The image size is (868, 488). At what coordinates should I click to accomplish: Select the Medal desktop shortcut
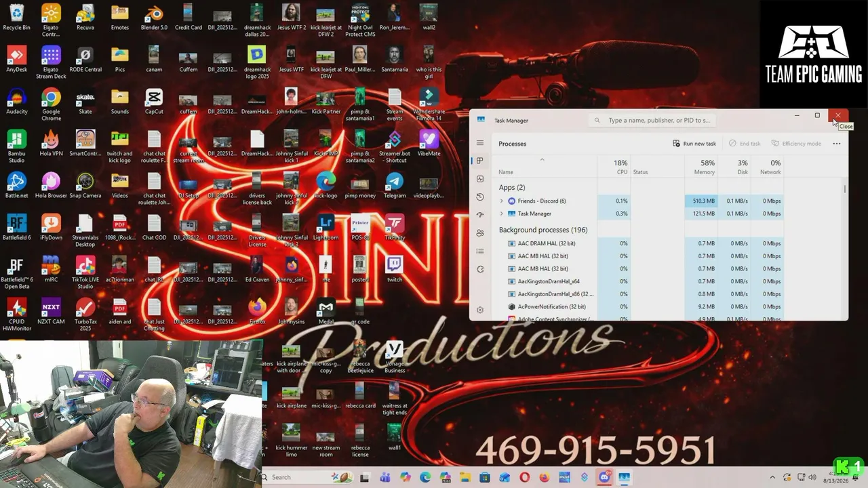(x=325, y=312)
